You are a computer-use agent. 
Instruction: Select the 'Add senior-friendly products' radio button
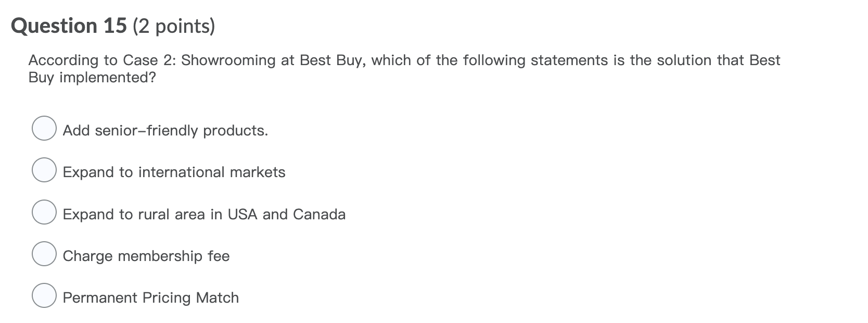pos(44,129)
